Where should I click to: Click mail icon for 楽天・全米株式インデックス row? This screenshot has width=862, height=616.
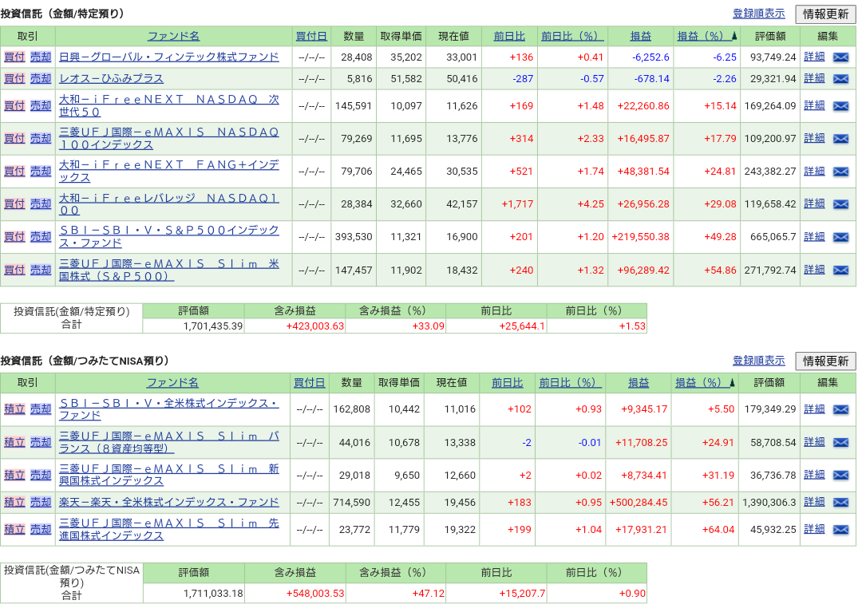(840, 502)
